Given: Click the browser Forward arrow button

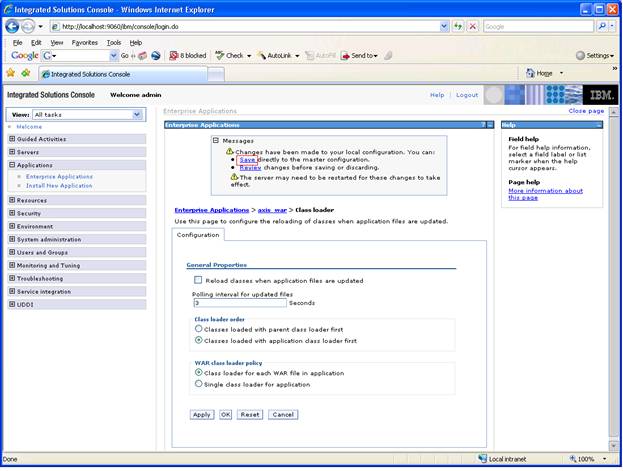Looking at the screenshot, I should (x=28, y=27).
